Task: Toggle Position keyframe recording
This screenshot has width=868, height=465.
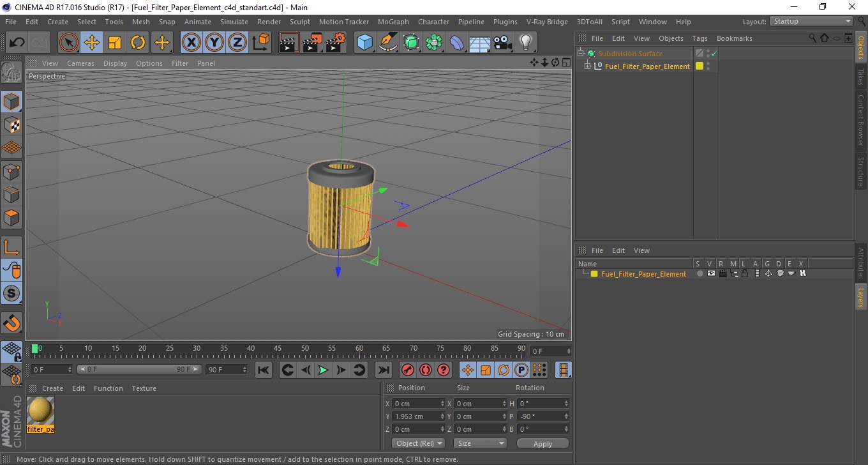Action: (x=468, y=370)
